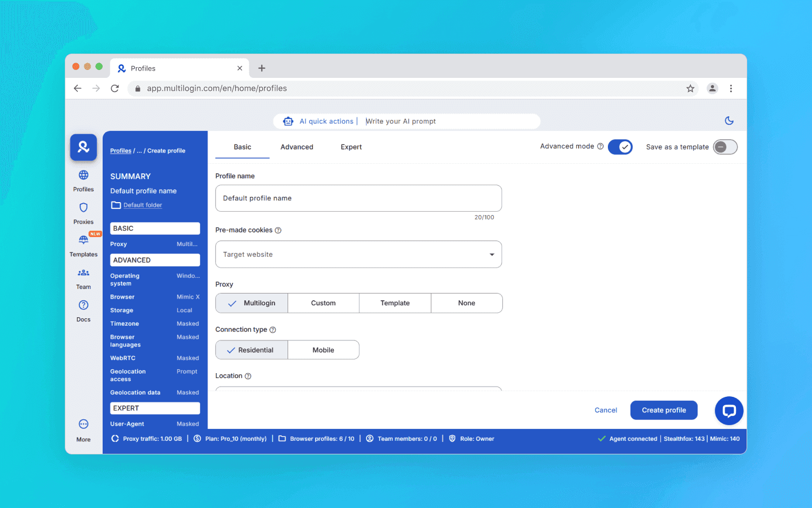
Task: Open the Profiles sidebar section
Action: point(83,181)
